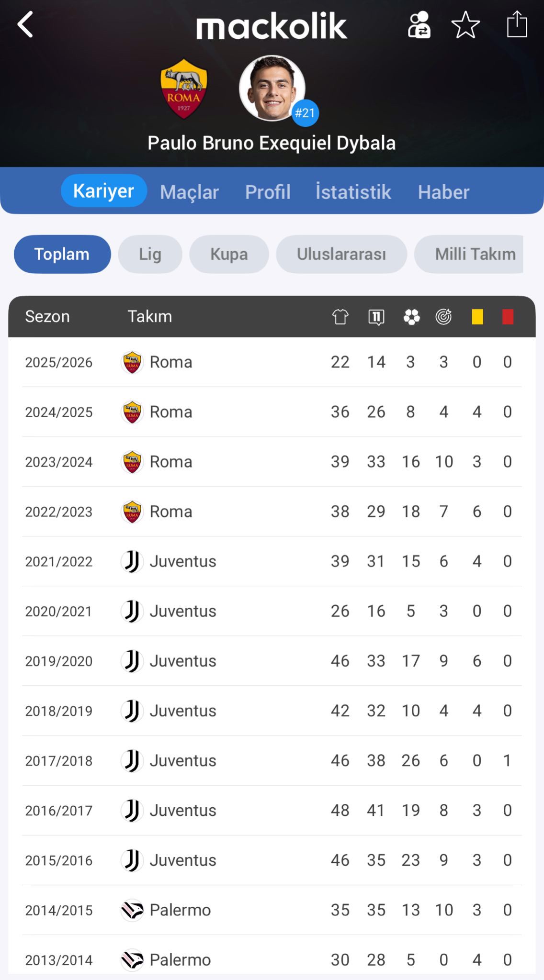Tap the goals football column icon

pos(411,317)
